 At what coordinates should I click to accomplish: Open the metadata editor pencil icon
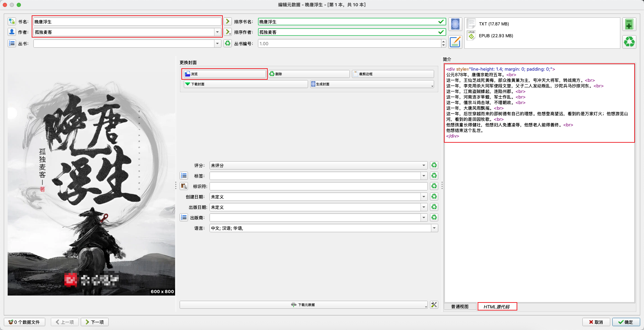tap(455, 42)
